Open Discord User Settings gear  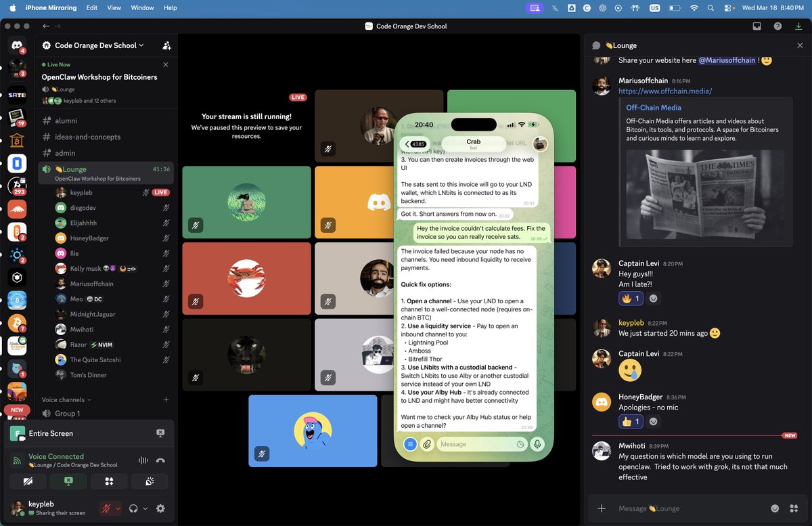[160, 508]
